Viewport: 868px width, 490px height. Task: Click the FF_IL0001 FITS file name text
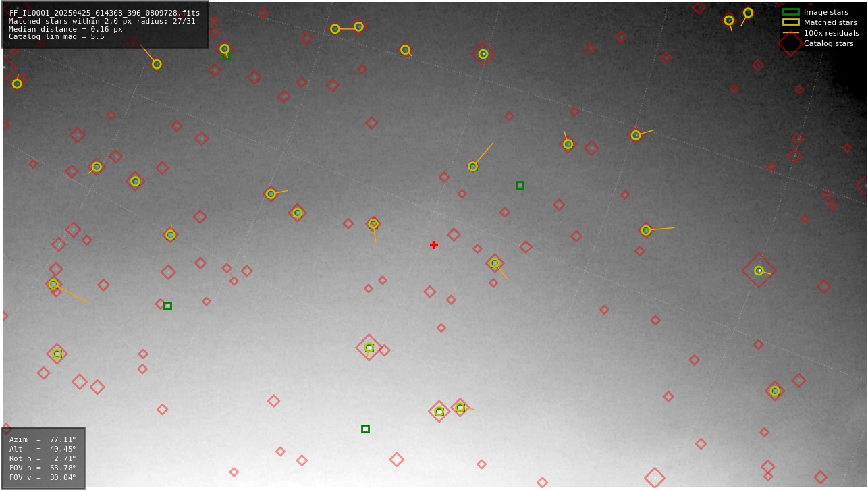point(104,13)
